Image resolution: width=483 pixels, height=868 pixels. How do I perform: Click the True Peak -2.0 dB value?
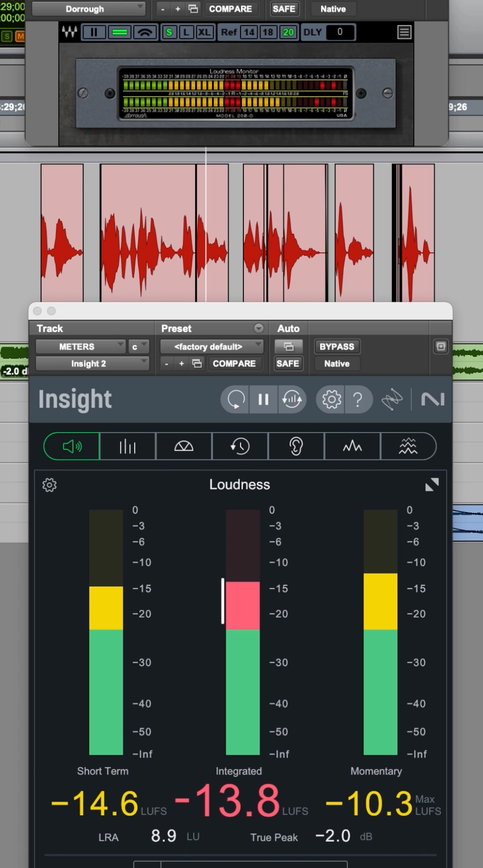pos(333,836)
